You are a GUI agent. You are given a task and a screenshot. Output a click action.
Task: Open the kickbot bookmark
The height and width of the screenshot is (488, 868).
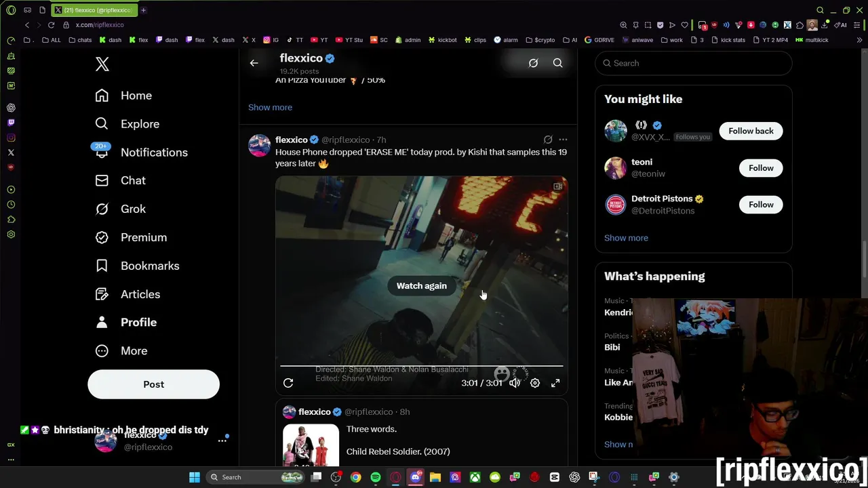coord(443,40)
